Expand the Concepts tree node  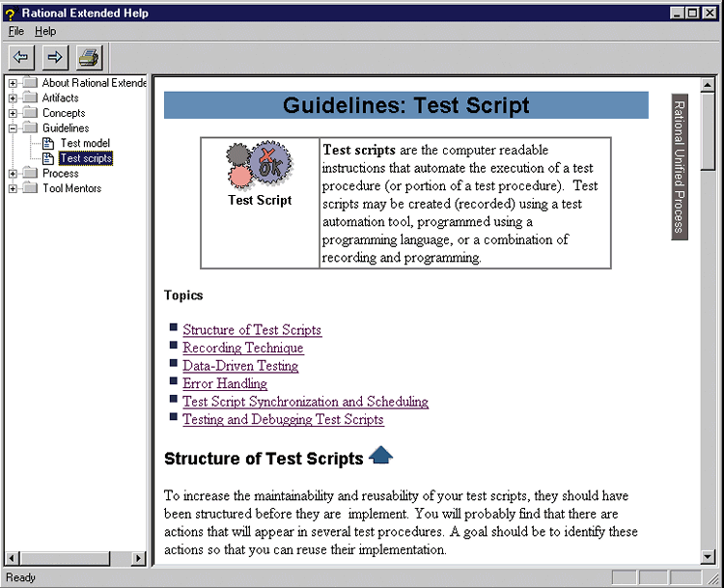(x=13, y=114)
